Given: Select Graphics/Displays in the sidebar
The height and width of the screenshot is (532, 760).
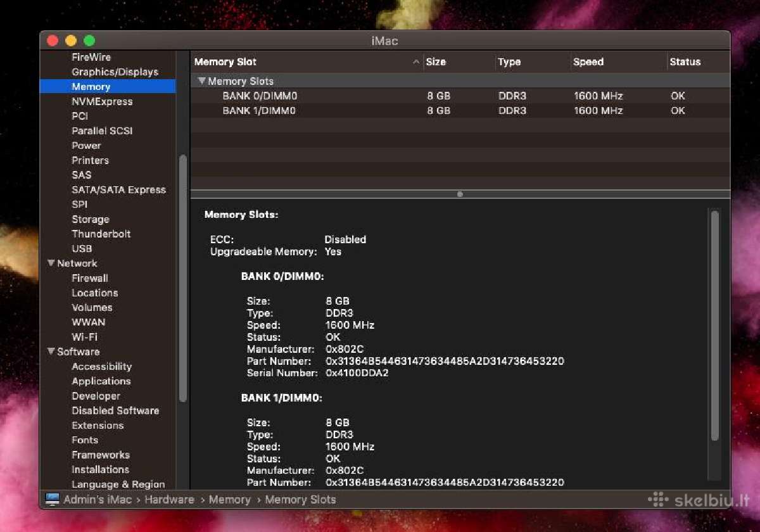Looking at the screenshot, I should pyautogui.click(x=115, y=72).
